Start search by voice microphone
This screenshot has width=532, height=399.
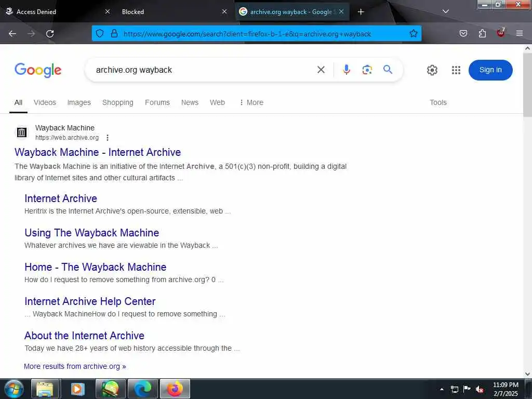(x=347, y=70)
